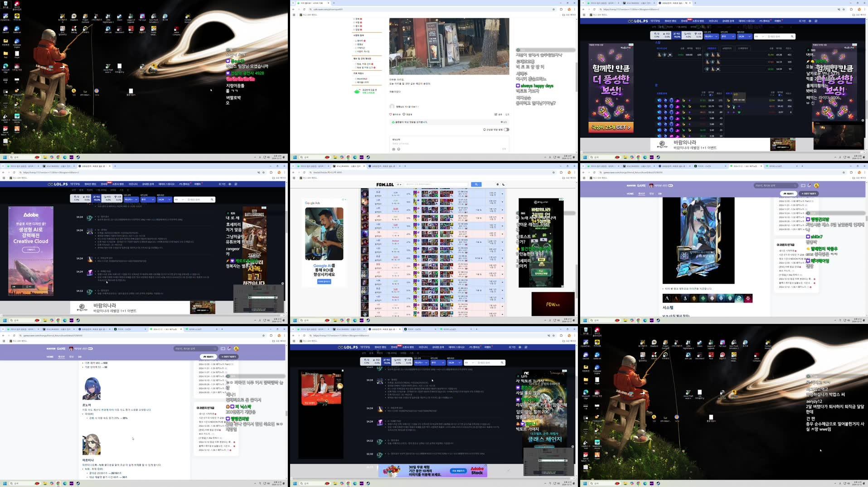Open tier dropdown in LOL.PS window with Creative Cloud ad
The width and height of the screenshot is (868, 487).
131,199
